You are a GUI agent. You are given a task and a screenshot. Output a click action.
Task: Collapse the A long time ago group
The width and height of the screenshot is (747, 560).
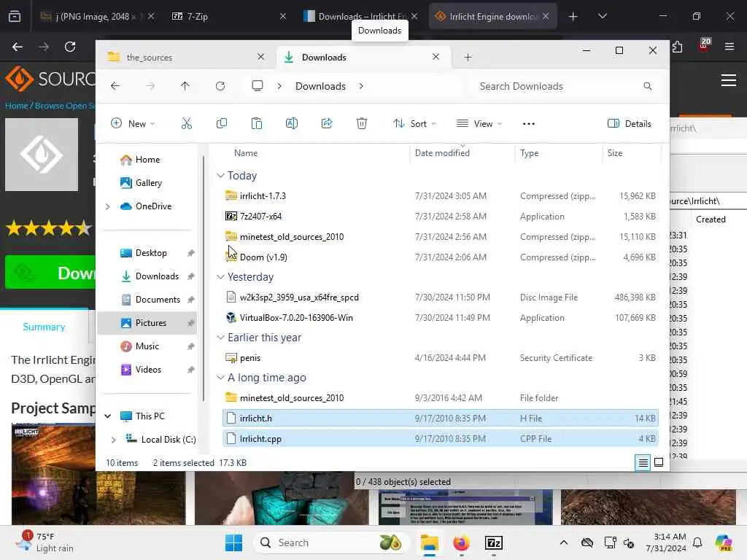[220, 378]
